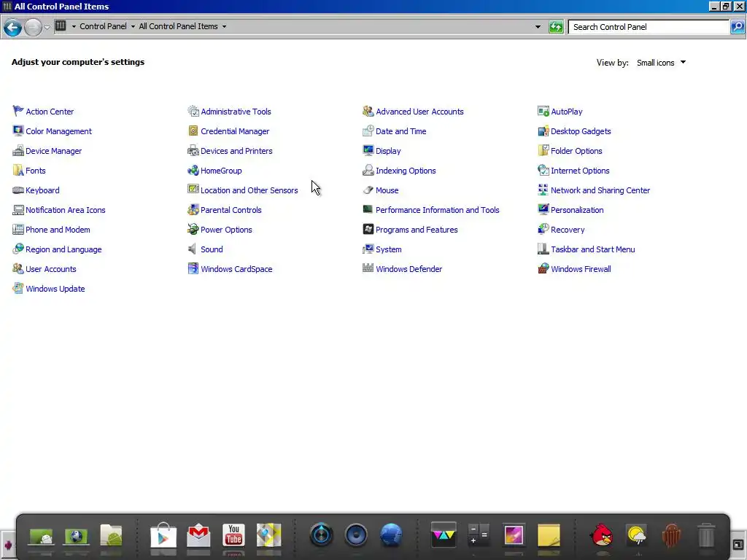Open YouTube from the dock
The width and height of the screenshot is (747, 560).
[233, 535]
